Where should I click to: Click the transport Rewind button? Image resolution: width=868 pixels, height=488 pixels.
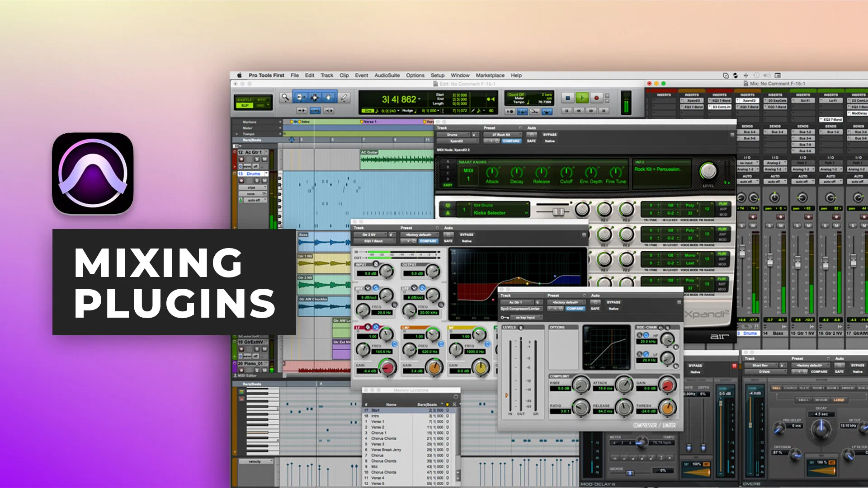(579, 111)
